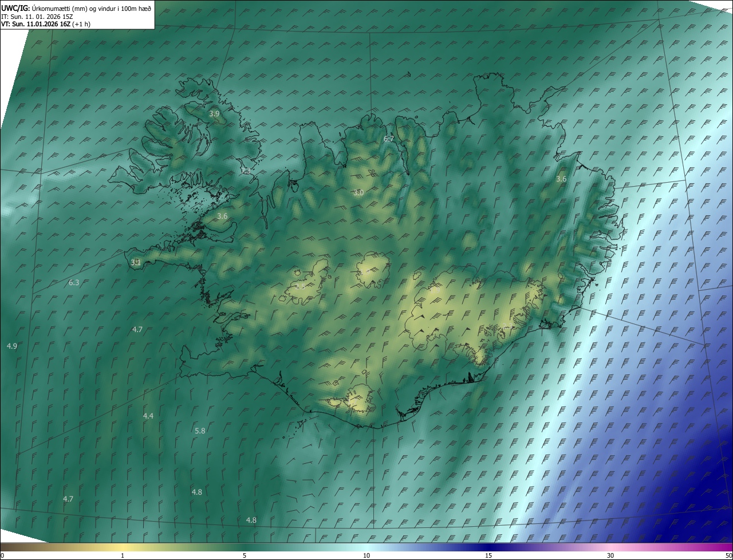
Task: Click the 6.3 value over the sea
Action: click(x=74, y=282)
